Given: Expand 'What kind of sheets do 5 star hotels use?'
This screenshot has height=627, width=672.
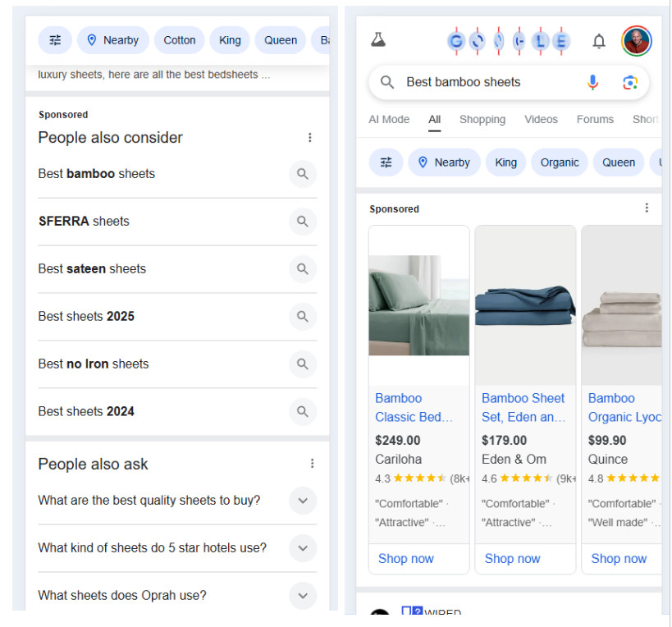Looking at the screenshot, I should coord(303,548).
